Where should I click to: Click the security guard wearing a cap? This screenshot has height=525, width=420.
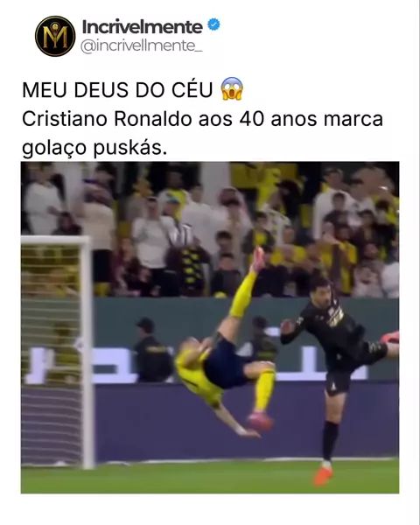pos(152,350)
